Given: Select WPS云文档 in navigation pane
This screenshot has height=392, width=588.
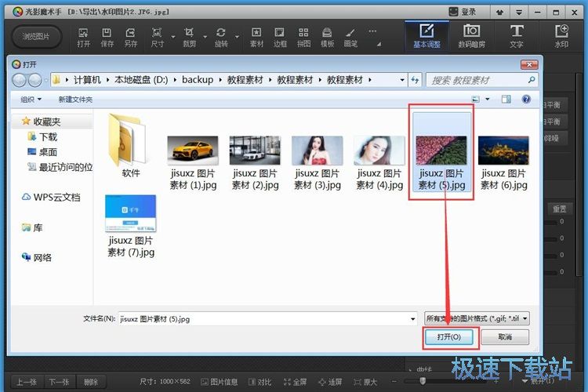Looking at the screenshot, I should point(51,198).
